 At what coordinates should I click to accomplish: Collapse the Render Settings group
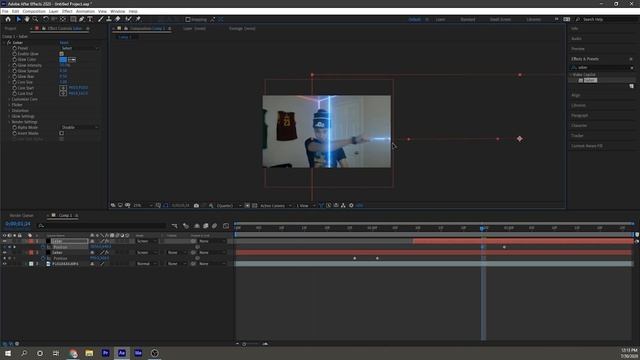point(9,122)
